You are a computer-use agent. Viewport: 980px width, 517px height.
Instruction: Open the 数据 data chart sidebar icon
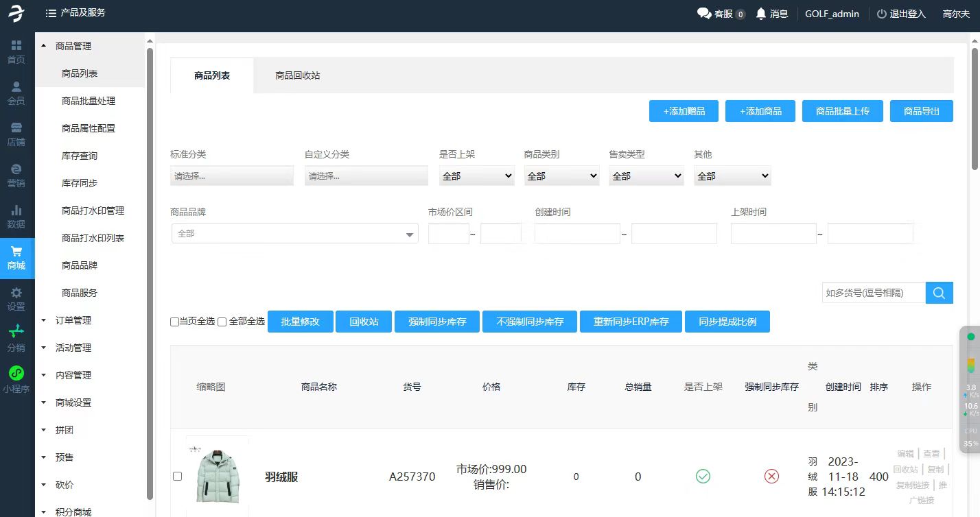coord(16,217)
